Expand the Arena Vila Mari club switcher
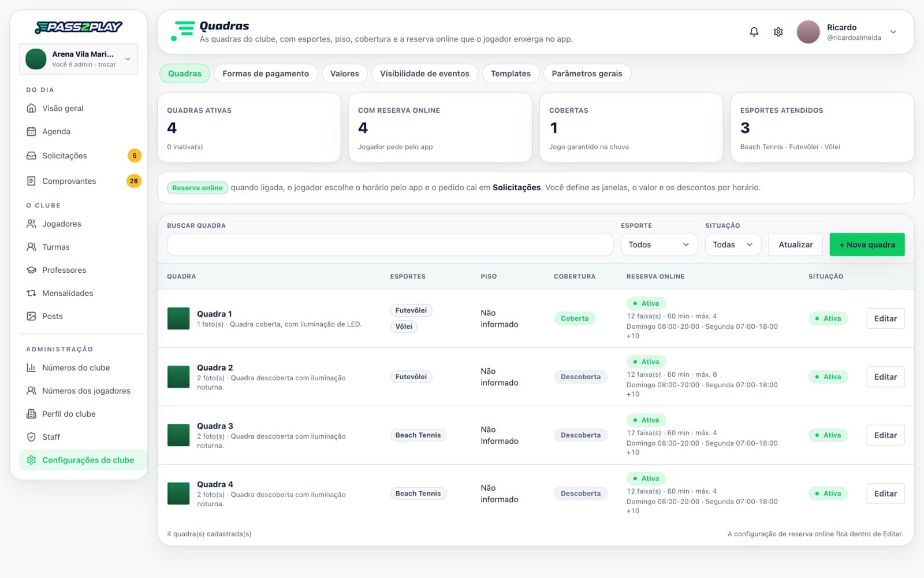Image resolution: width=924 pixels, height=578 pixels. coord(79,59)
